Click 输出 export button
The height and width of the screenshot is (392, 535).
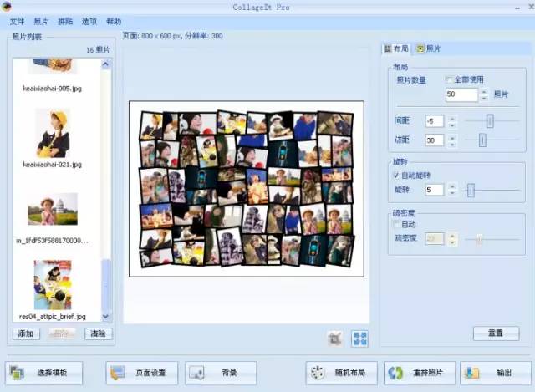(x=496, y=373)
